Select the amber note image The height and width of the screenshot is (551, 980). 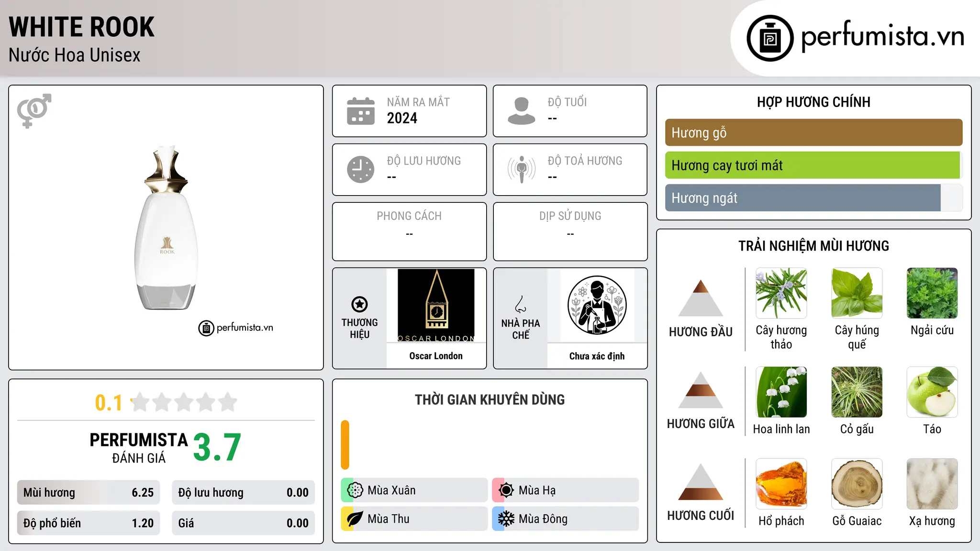click(x=781, y=484)
